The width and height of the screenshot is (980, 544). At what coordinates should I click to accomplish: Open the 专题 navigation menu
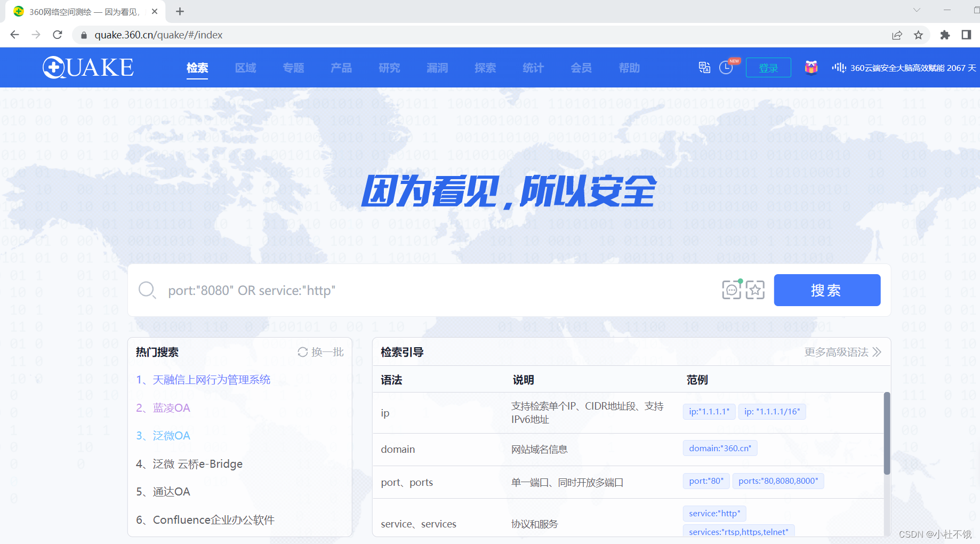[293, 68]
